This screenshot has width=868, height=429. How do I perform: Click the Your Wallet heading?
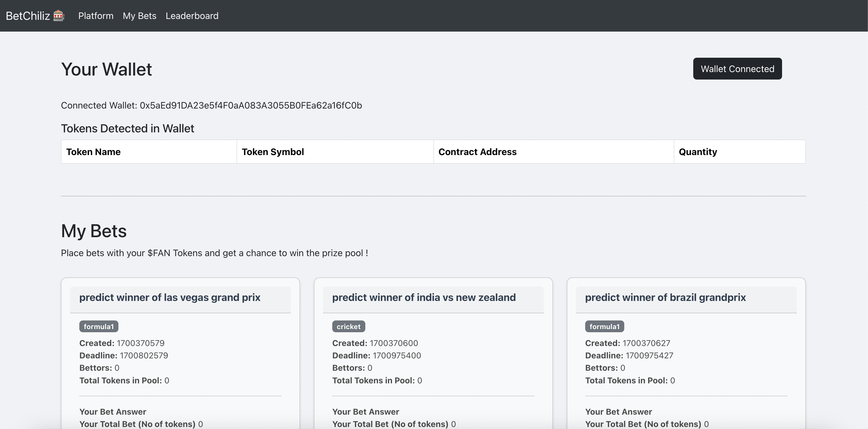[106, 69]
